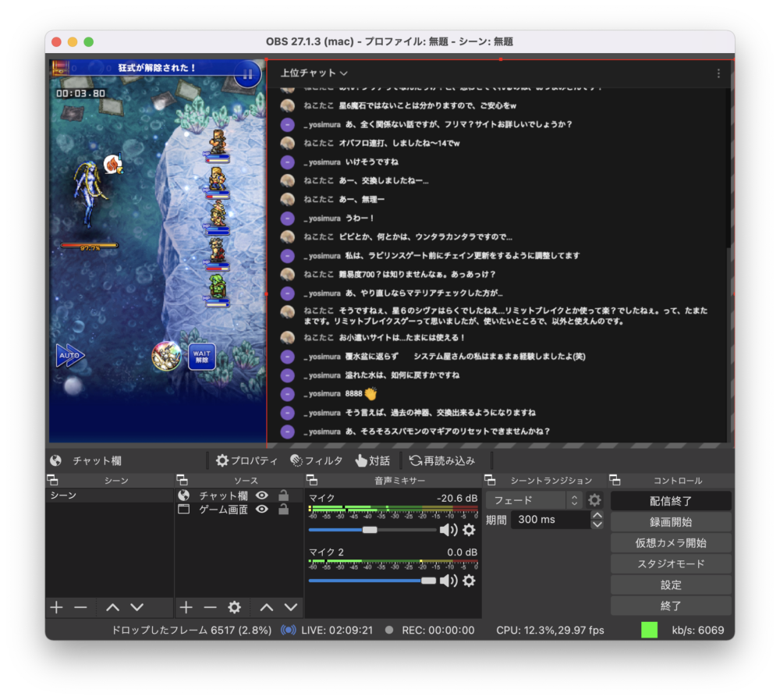Open source properties gear in the ソース panel
780x700 pixels.
[234, 607]
